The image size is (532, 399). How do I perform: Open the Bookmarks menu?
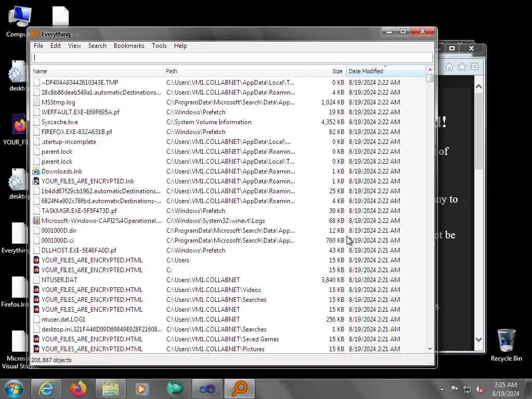[129, 46]
